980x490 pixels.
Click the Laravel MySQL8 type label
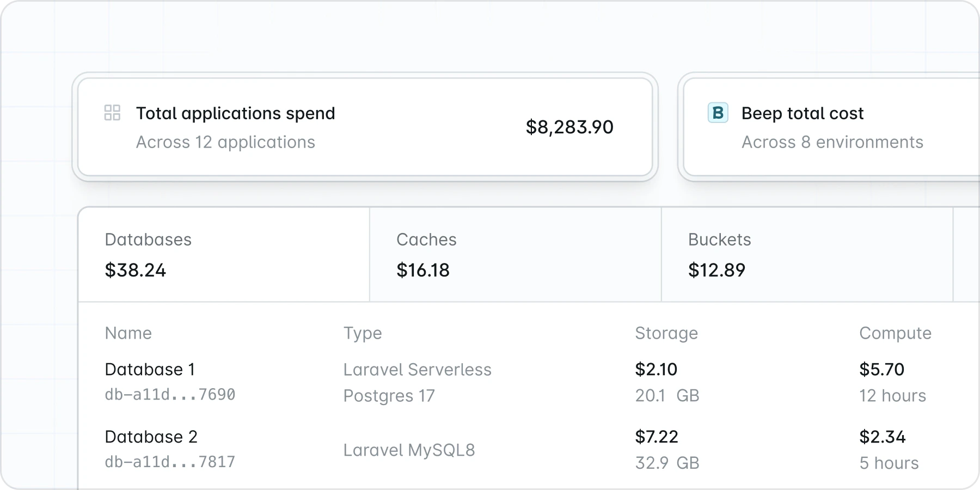pos(409,450)
